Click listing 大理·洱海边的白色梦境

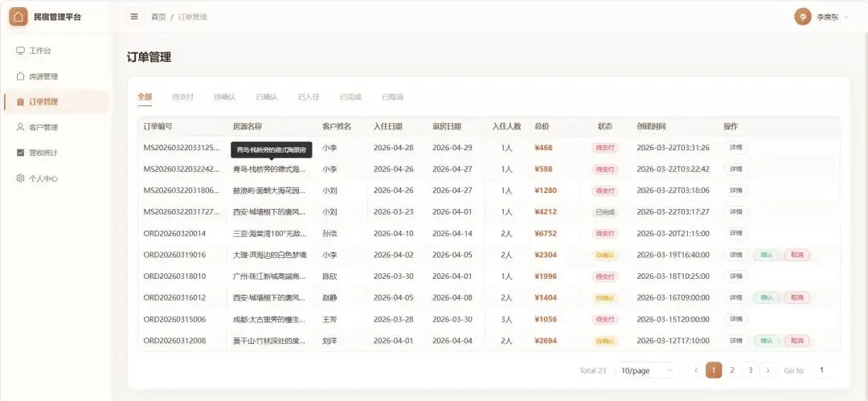(x=269, y=255)
